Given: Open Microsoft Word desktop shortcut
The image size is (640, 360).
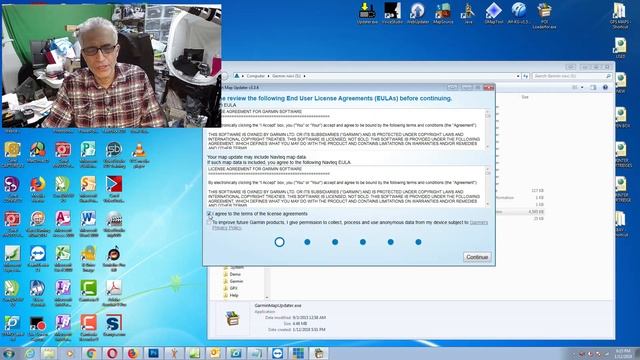Looking at the screenshot, I should pos(88,224).
